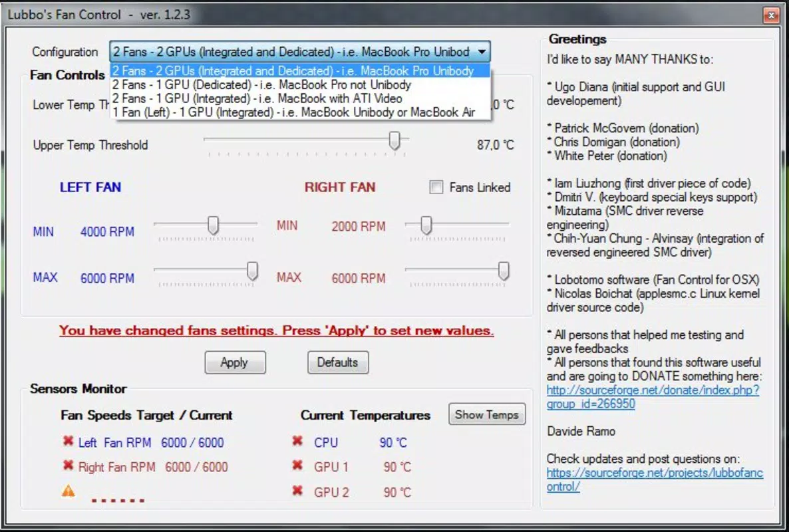Click the GPU 2 90 °C reading
The height and width of the screenshot is (532, 789).
pyautogui.click(x=397, y=492)
